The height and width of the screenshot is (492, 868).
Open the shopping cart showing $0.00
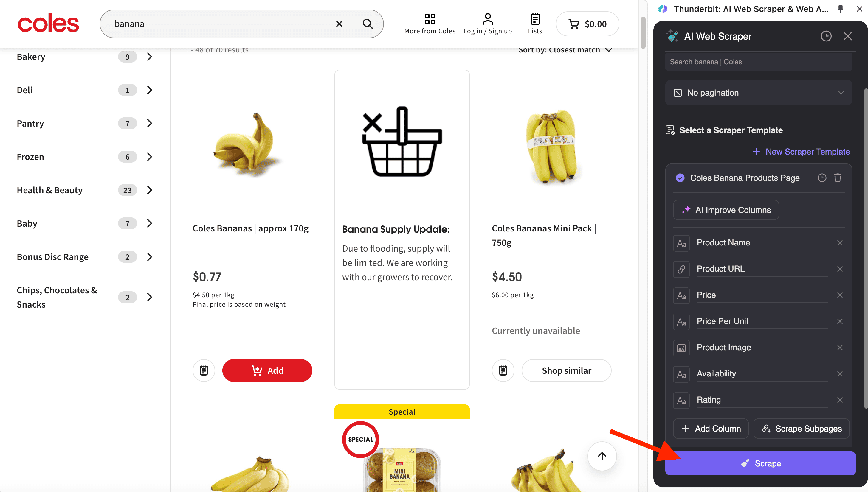coord(587,24)
